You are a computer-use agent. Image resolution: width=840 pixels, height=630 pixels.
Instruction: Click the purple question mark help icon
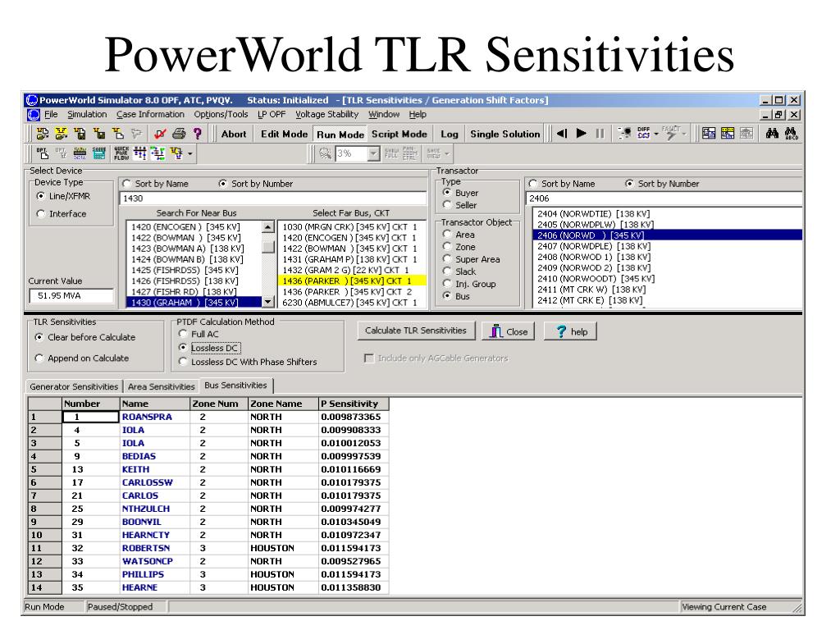pyautogui.click(x=197, y=134)
